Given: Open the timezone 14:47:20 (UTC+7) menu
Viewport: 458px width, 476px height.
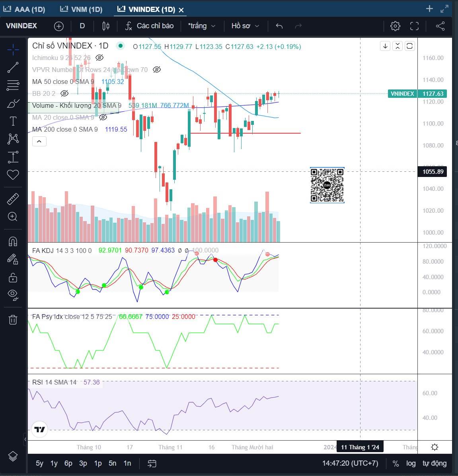Looking at the screenshot, I should (350, 463).
